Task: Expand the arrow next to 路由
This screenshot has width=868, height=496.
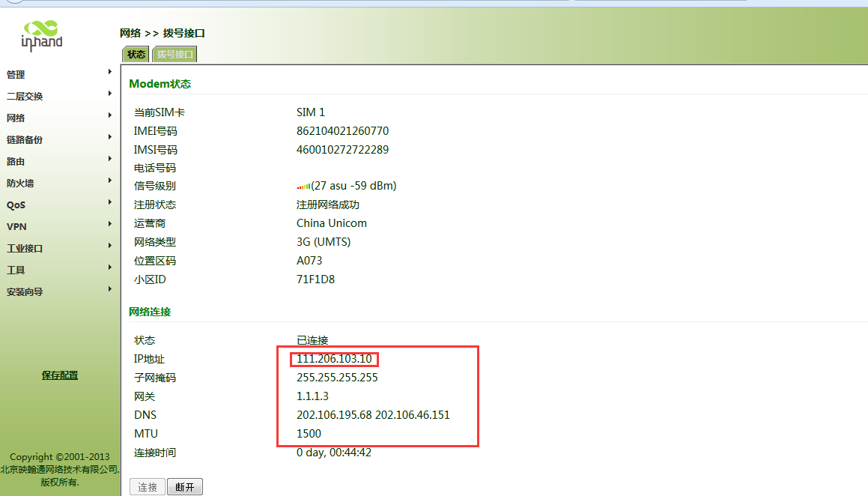Action: (x=110, y=159)
